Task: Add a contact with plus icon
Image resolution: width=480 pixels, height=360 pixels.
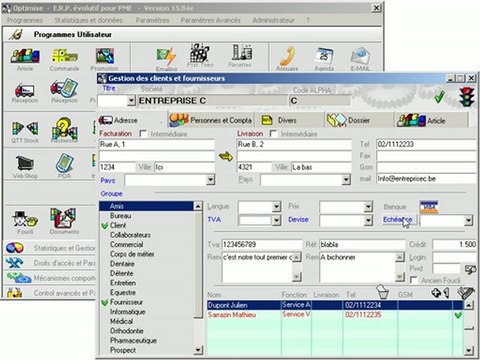Action: [x=436, y=293]
